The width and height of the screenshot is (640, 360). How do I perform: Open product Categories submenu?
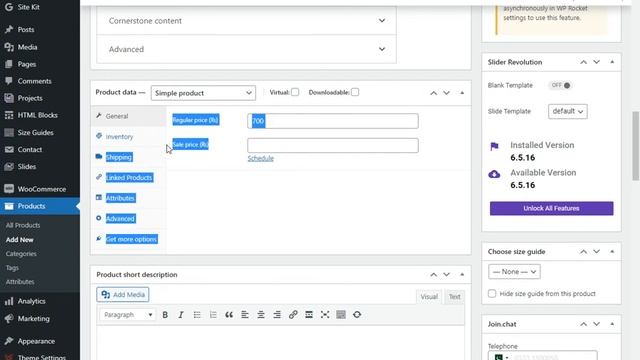[x=21, y=253]
